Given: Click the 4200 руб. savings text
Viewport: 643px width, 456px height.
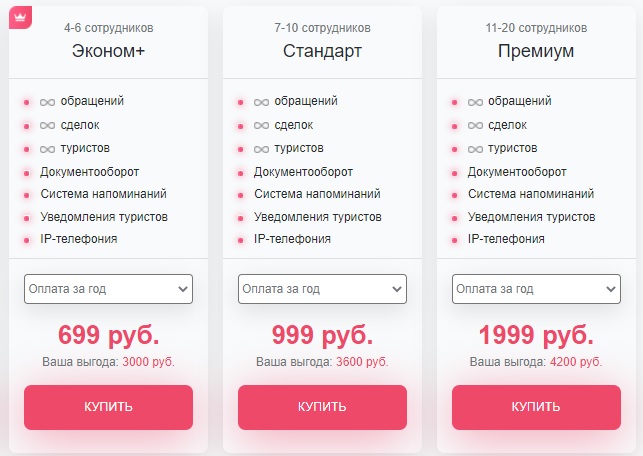Looking at the screenshot, I should click(x=576, y=362).
